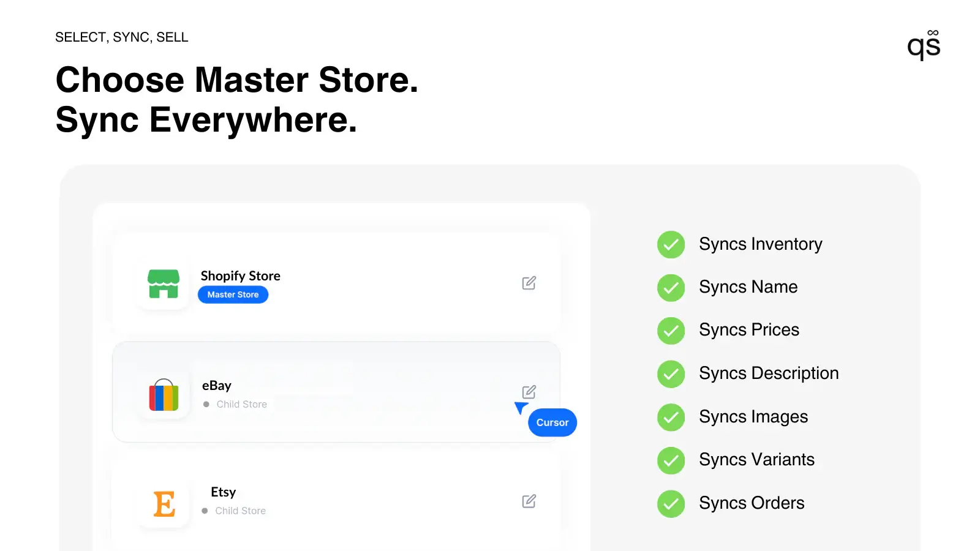Select the Etsy store icon
Screen dimensions: 980x551
pos(163,502)
